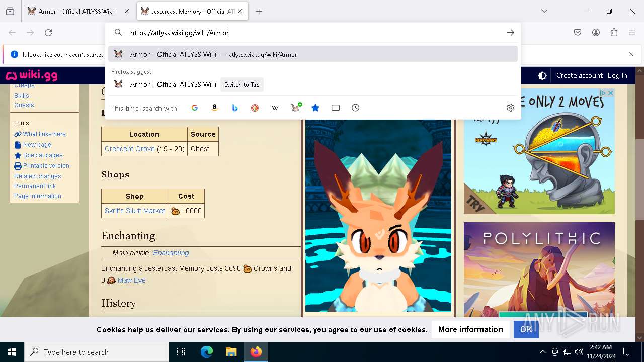
Task: Open Firefox application menu
Action: [x=632, y=33]
